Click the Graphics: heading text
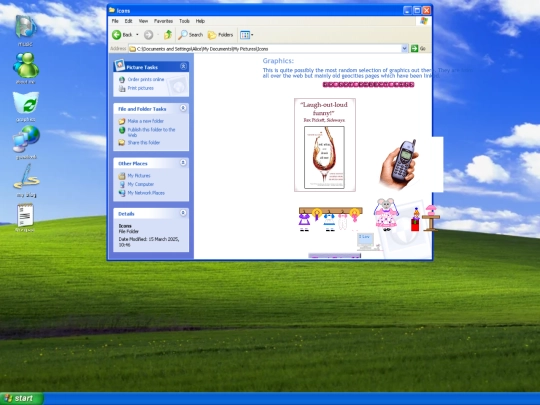The height and width of the screenshot is (405, 540). click(278, 61)
